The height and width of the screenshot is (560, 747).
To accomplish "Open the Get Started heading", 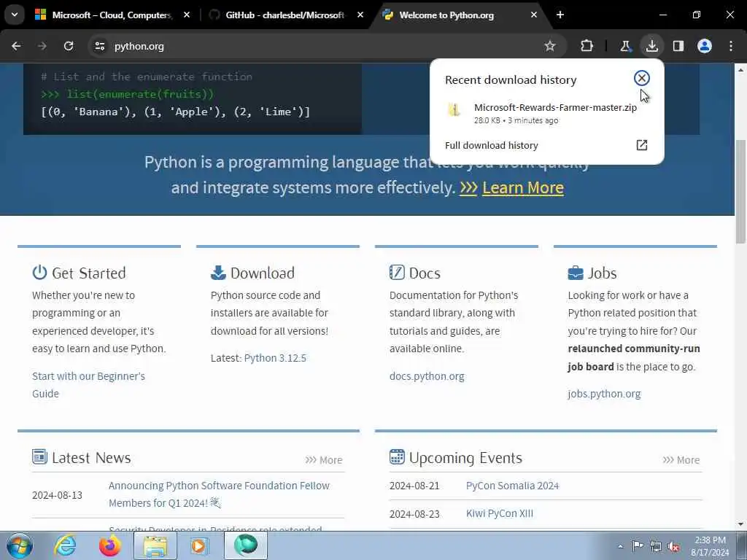I will click(x=88, y=273).
